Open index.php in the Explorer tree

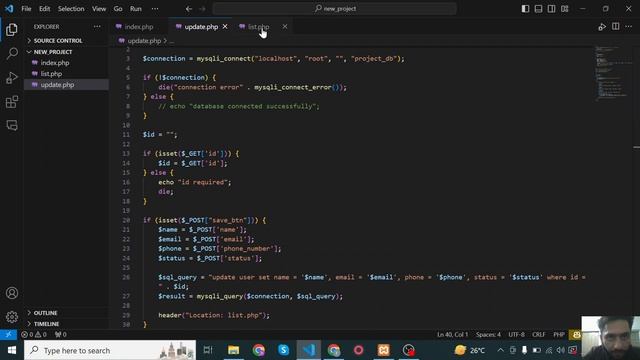[x=55, y=63]
